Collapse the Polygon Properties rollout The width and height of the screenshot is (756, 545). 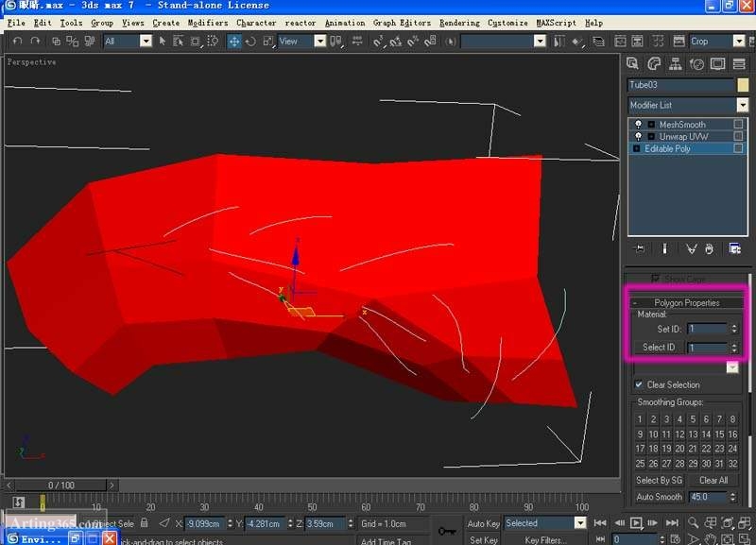(687, 302)
